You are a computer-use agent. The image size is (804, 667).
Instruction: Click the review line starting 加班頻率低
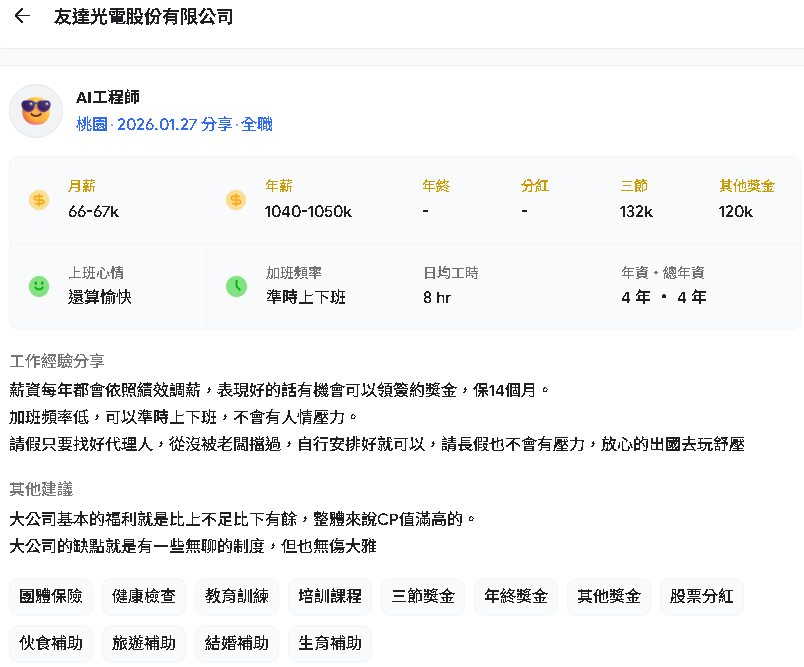[x=183, y=417]
